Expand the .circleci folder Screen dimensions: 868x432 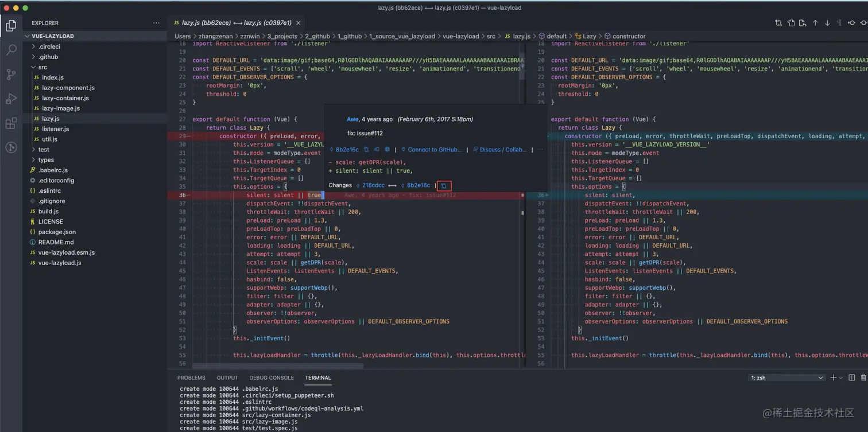pyautogui.click(x=95, y=46)
